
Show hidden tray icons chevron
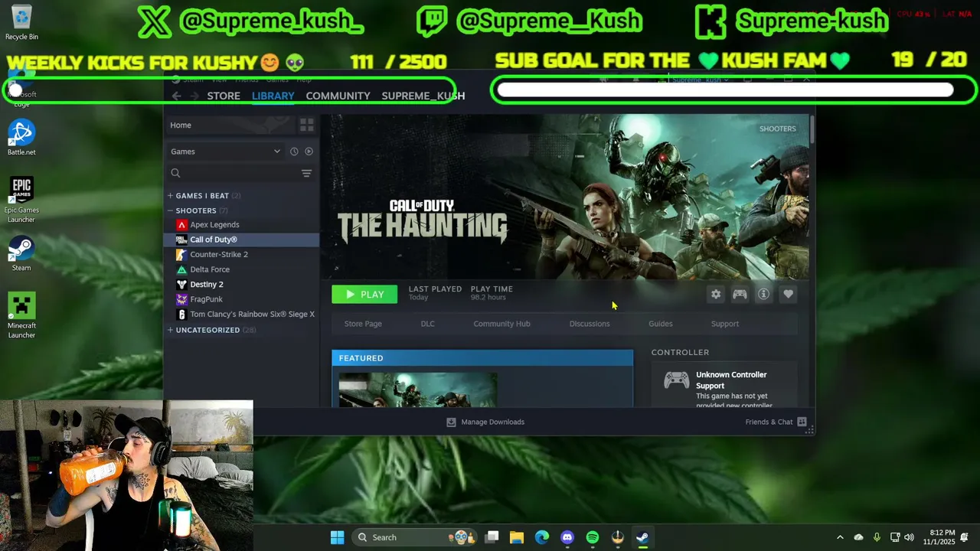pos(840,537)
